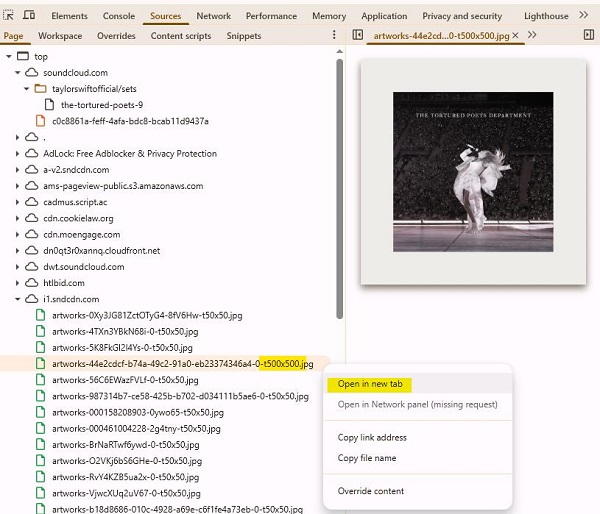Expand the dn0qt3r0xannq.cloudfront.net node

point(17,250)
